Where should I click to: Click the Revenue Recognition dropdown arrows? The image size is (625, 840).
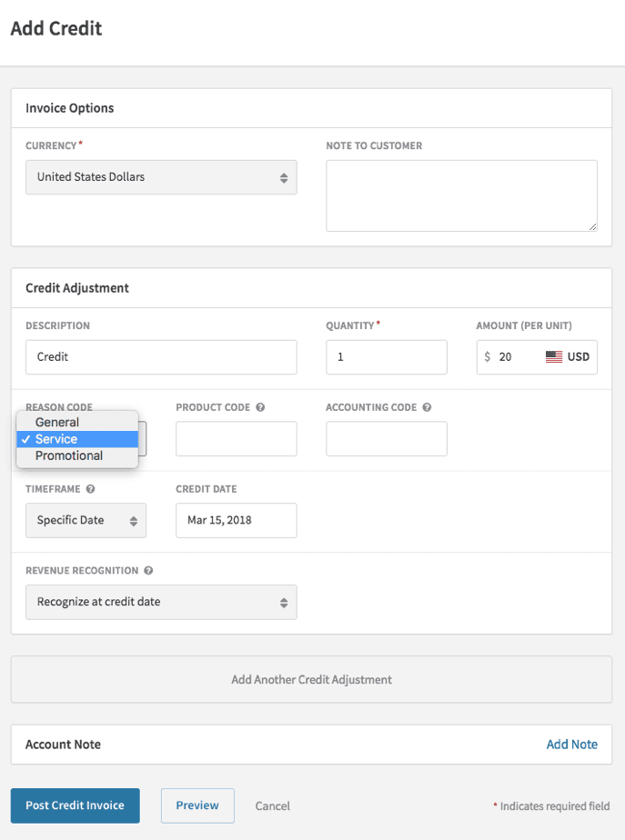click(285, 602)
